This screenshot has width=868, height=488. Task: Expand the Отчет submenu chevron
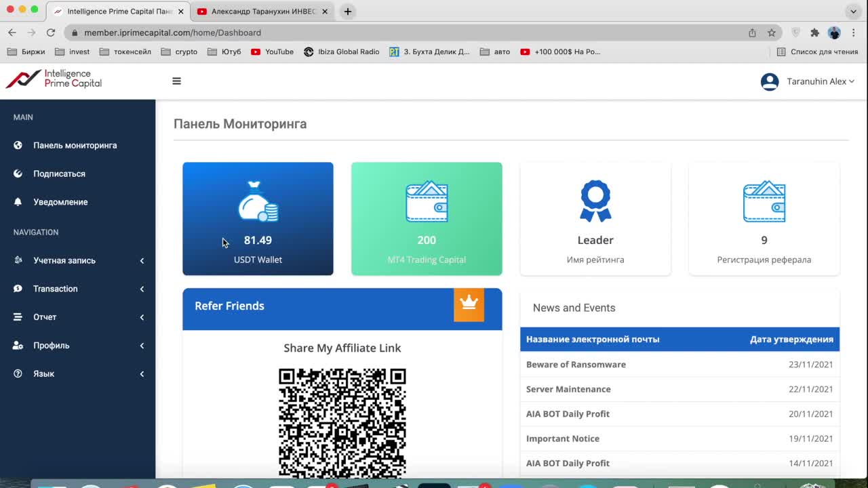tap(142, 317)
